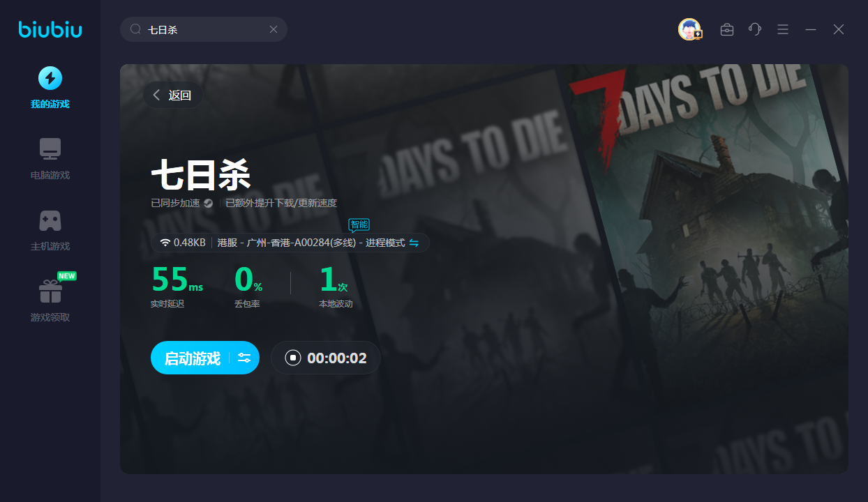Toggle process mode (进程模式) switch arrows
This screenshot has width=868, height=502.
coord(414,243)
